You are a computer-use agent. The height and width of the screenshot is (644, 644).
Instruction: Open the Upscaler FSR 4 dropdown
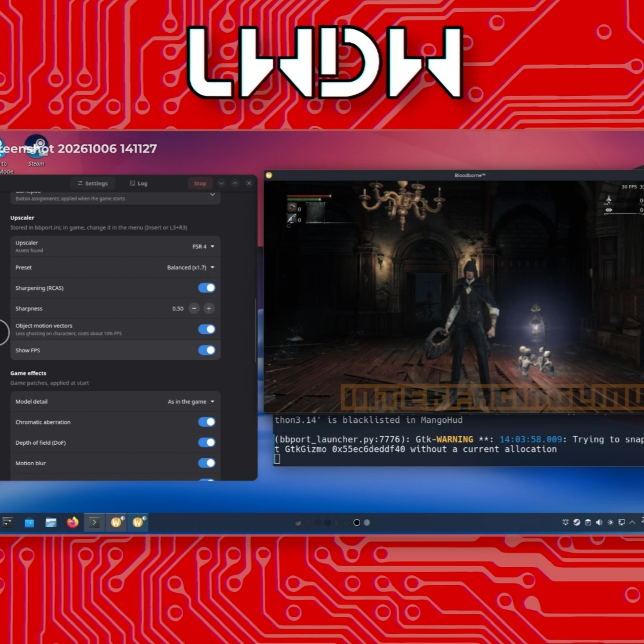click(x=203, y=246)
